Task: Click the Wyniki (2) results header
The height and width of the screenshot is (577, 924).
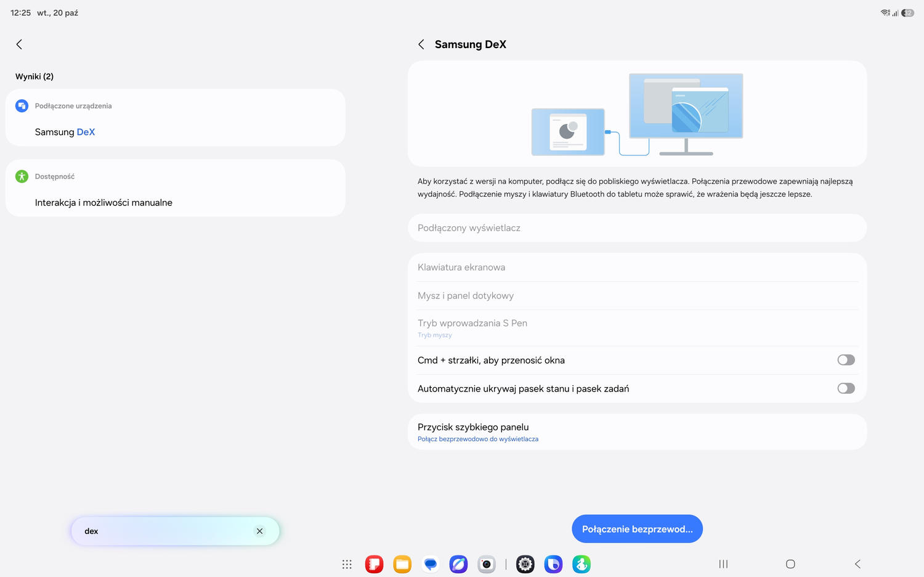Action: 34,76
